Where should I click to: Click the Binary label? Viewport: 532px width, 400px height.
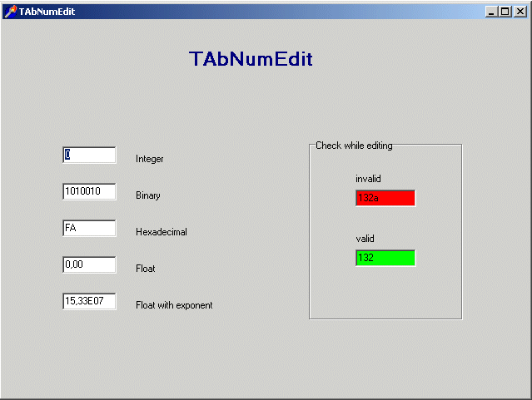coord(148,195)
